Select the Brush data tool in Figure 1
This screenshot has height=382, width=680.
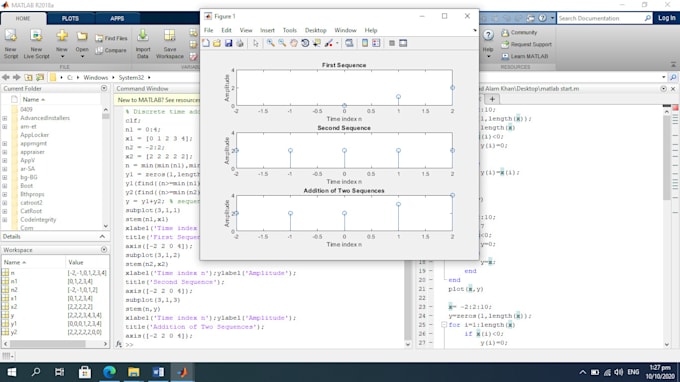tap(328, 43)
